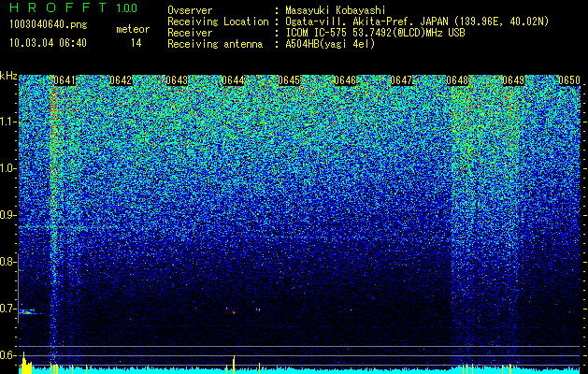Click the kHz axis unit label
Screen dimensions: 588x374
click(x=8, y=76)
